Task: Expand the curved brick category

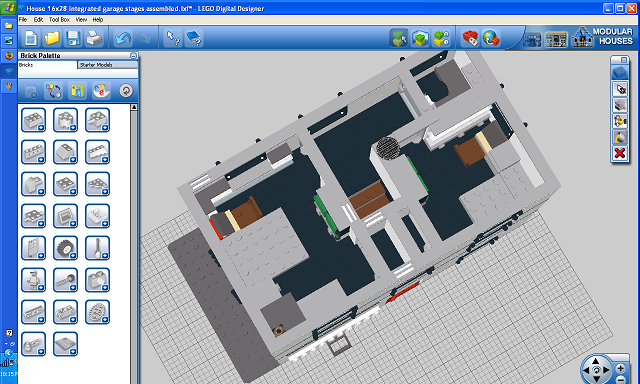Action: [x=33, y=184]
